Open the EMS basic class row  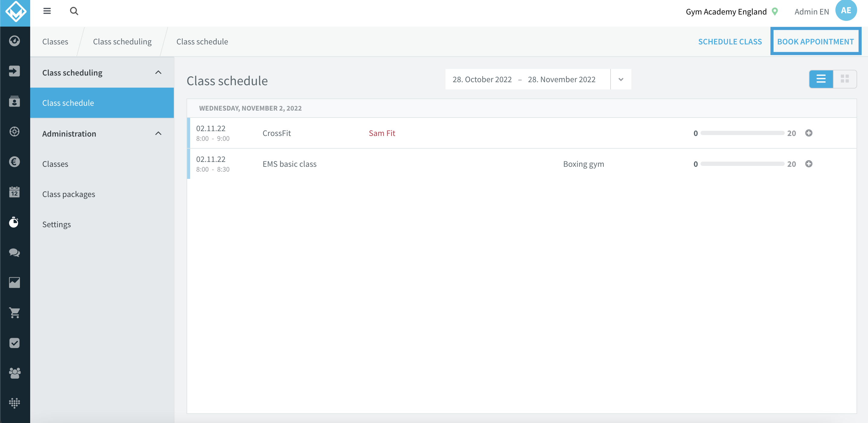point(522,164)
